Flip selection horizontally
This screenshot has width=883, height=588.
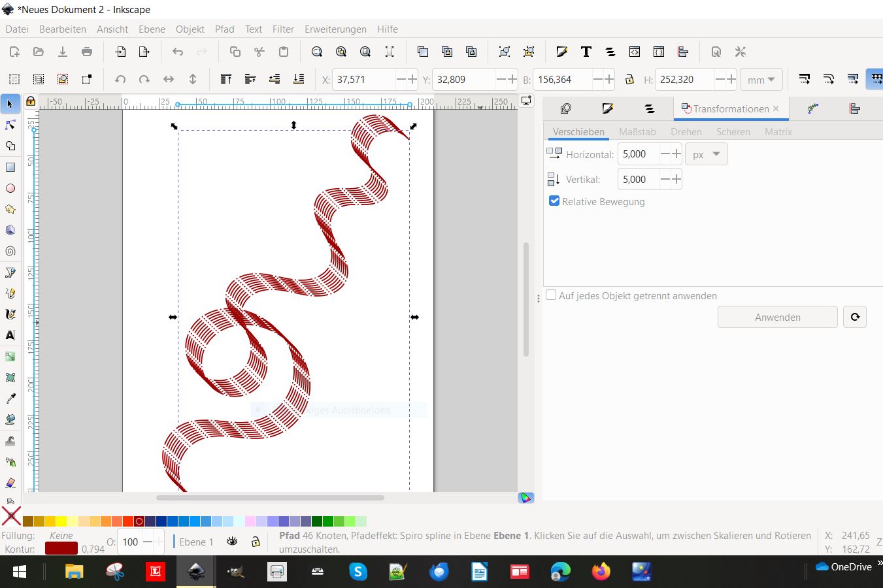pos(169,80)
